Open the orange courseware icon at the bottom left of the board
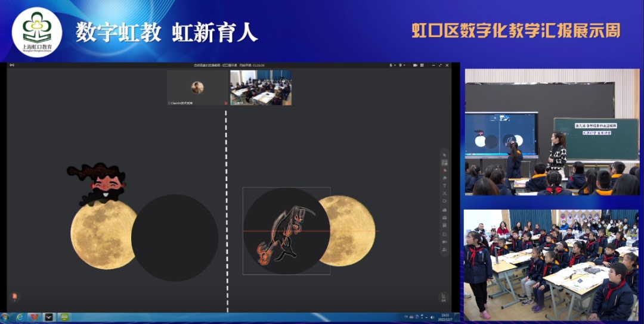 (x=15, y=296)
